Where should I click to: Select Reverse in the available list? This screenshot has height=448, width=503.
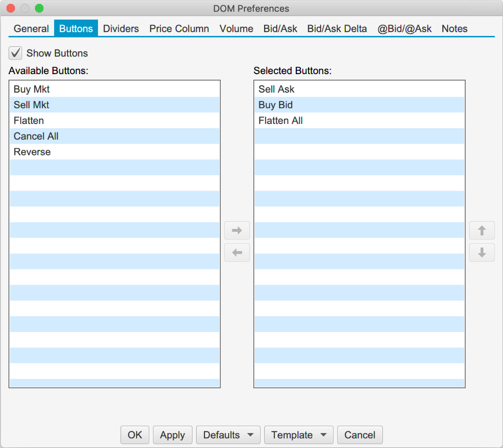tap(32, 152)
